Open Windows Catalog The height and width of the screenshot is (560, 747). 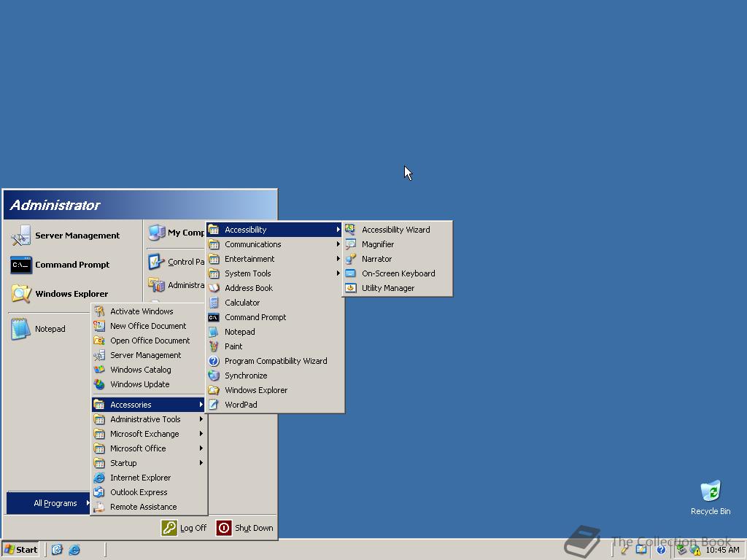click(149, 370)
